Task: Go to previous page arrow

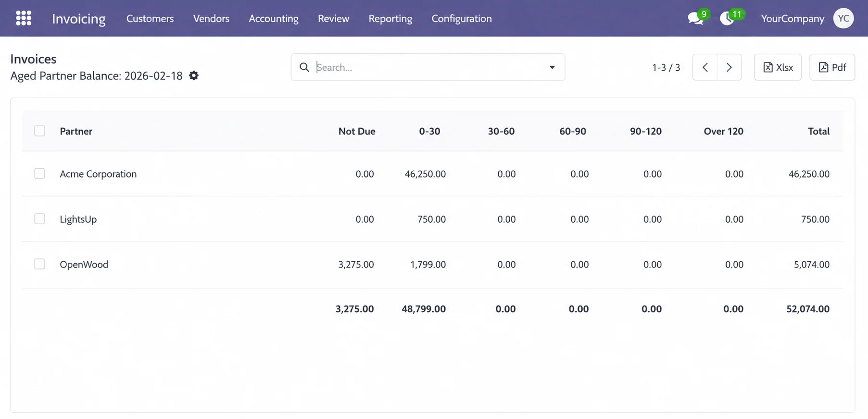Action: coord(705,67)
